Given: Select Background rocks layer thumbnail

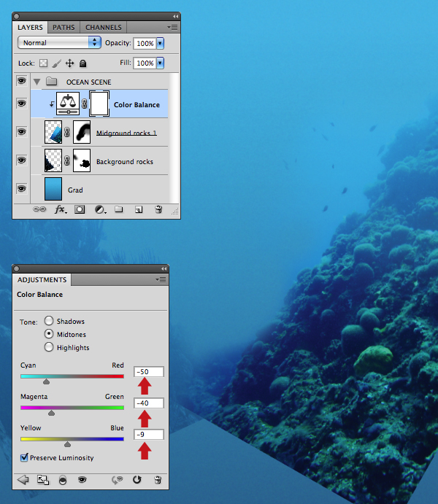Looking at the screenshot, I should (53, 160).
